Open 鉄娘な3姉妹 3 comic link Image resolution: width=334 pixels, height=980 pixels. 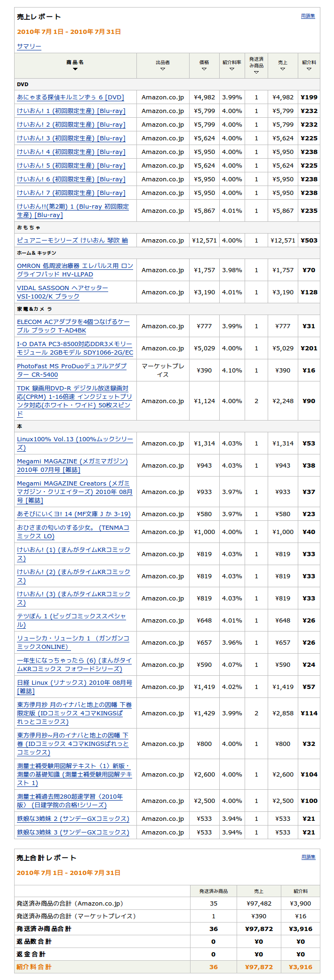tap(73, 832)
